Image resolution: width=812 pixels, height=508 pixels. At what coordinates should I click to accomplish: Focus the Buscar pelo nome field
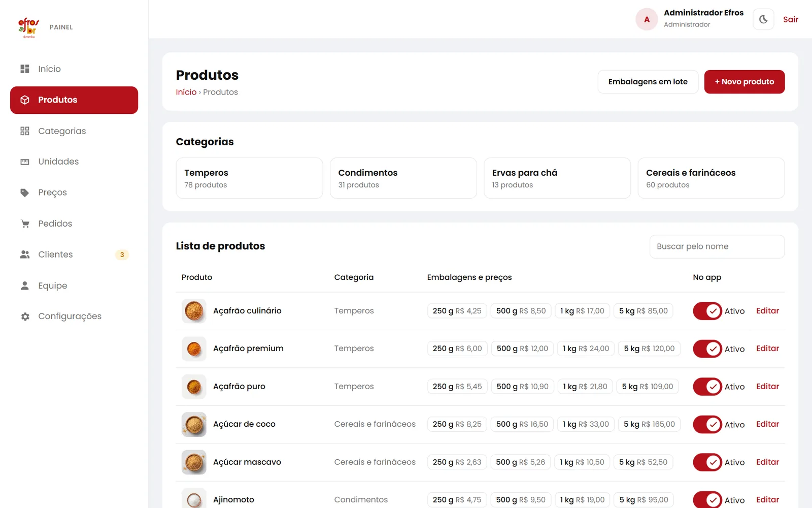coord(717,246)
